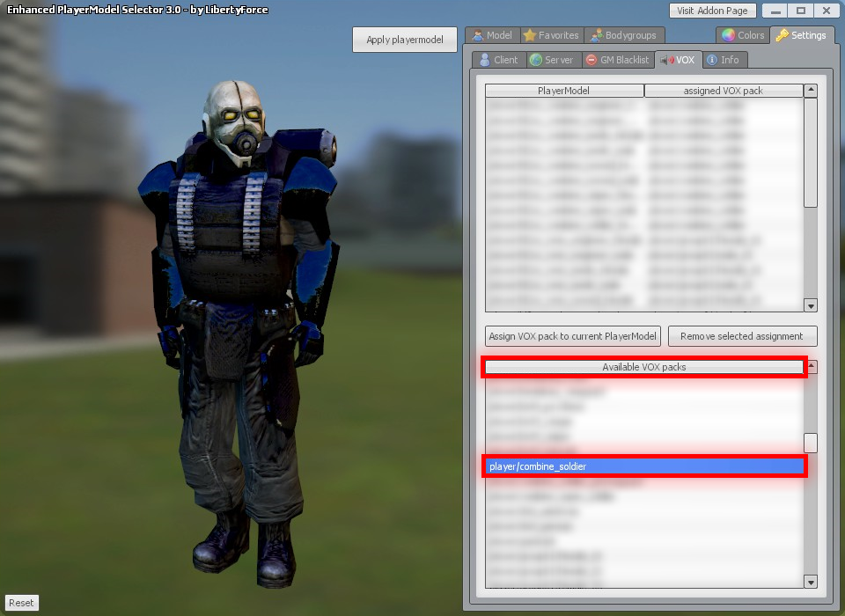This screenshot has width=845, height=616.
Task: Click the Bodygroups tab people icon
Action: (x=596, y=35)
